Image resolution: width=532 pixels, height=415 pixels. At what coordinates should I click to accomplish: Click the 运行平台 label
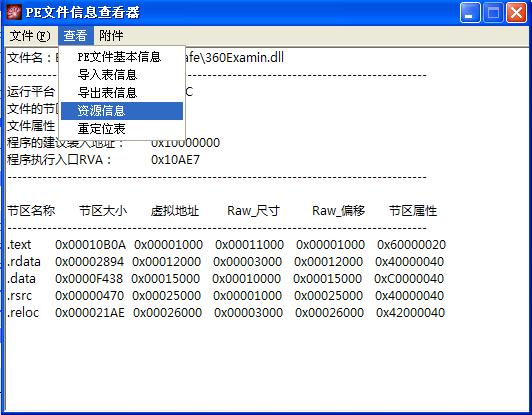click(31, 92)
